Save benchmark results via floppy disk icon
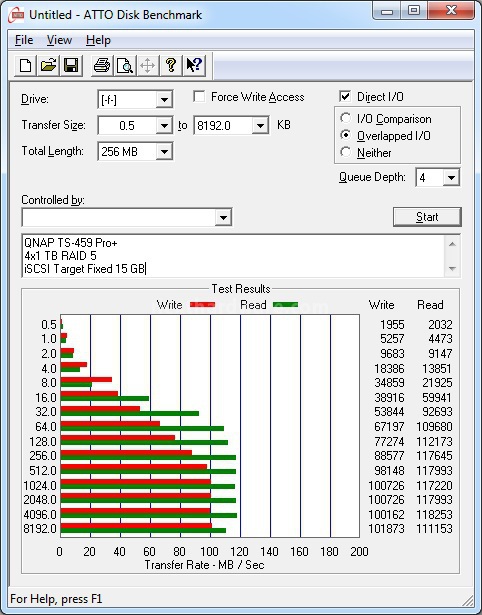This screenshot has height=615, width=482. 71,66
